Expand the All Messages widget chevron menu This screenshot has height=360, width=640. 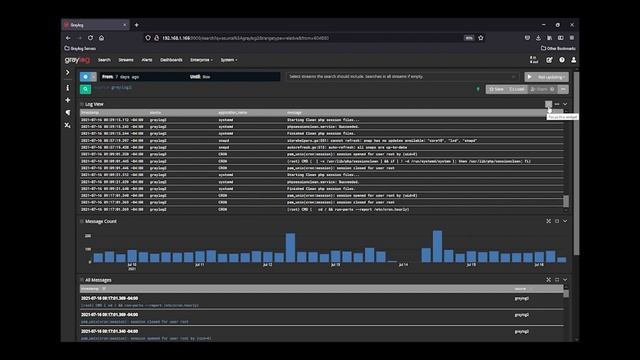tap(565, 280)
